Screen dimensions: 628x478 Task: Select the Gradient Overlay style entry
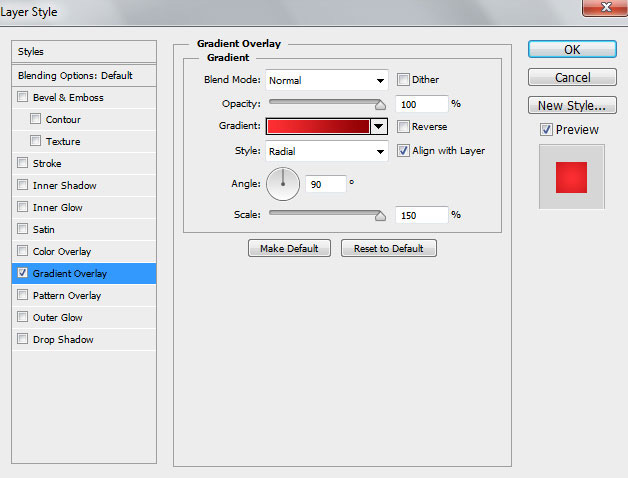tap(84, 274)
